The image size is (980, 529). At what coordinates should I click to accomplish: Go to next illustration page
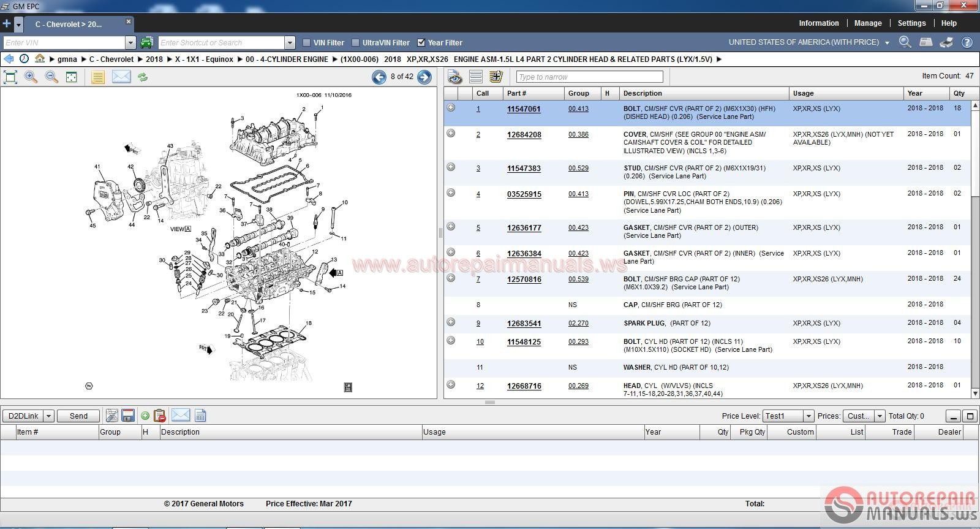click(x=424, y=77)
